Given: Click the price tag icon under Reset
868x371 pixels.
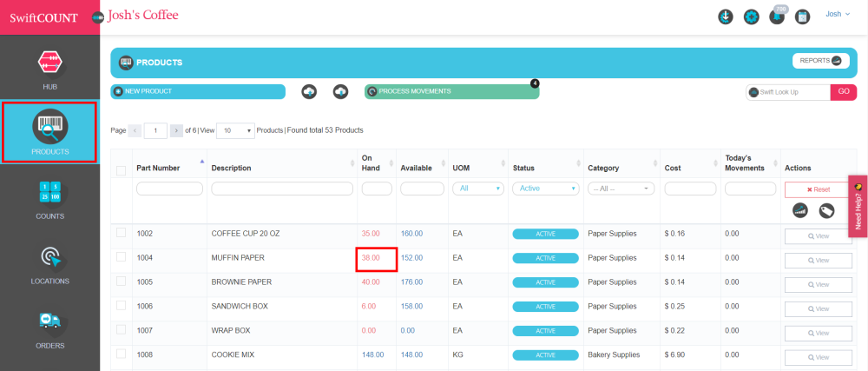Looking at the screenshot, I should (827, 210).
